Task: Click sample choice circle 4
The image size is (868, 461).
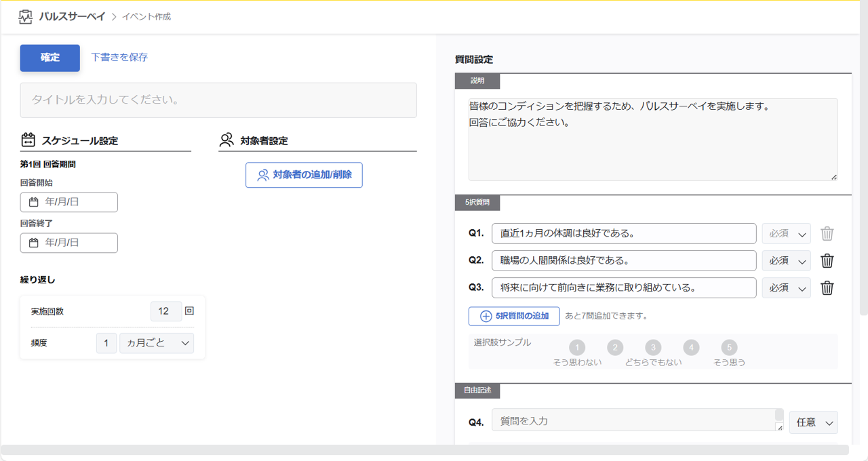Action: (691, 348)
